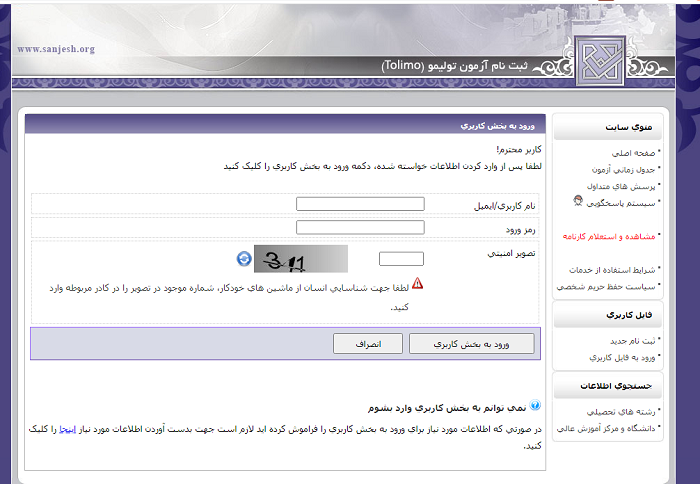
Task: Click the ورود به بخش کاربری login button
Action: pyautogui.click(x=471, y=344)
